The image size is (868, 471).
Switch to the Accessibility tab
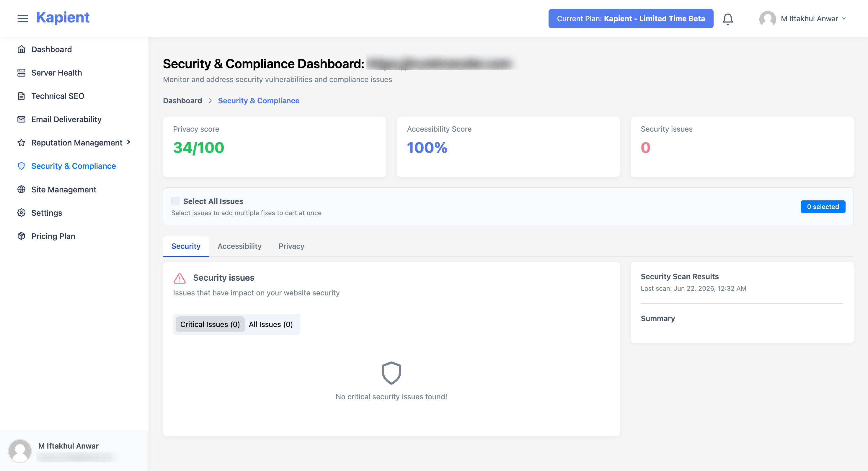(x=239, y=246)
